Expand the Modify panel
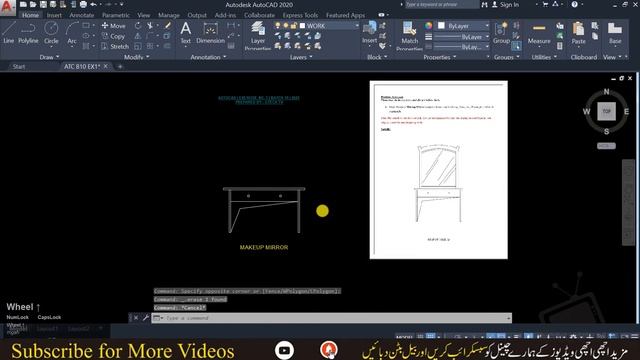 pos(136,57)
